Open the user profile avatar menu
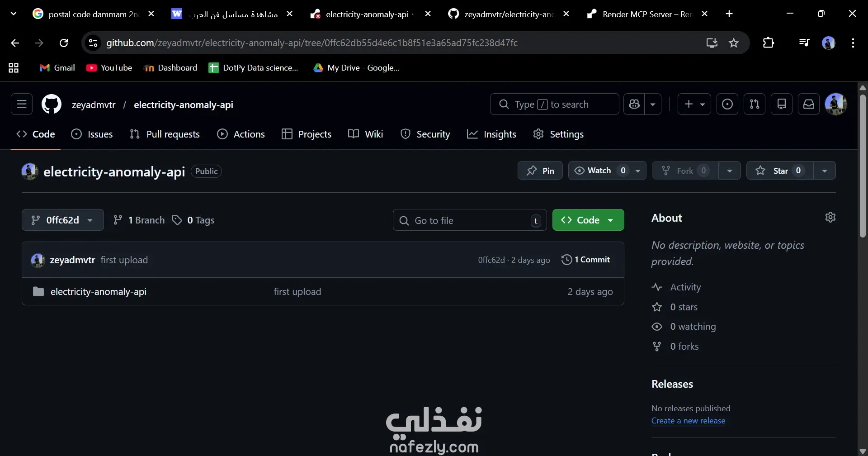Screen dimensions: 868x456 [836, 104]
